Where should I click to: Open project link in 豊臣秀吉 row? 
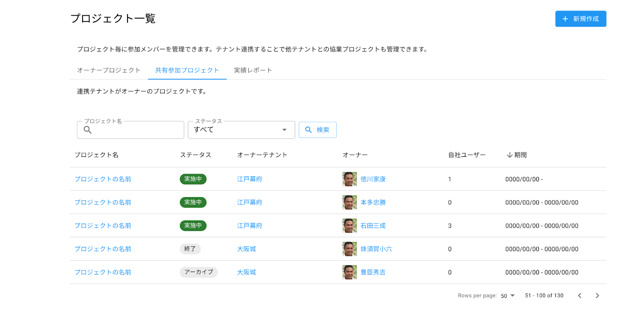103,272
